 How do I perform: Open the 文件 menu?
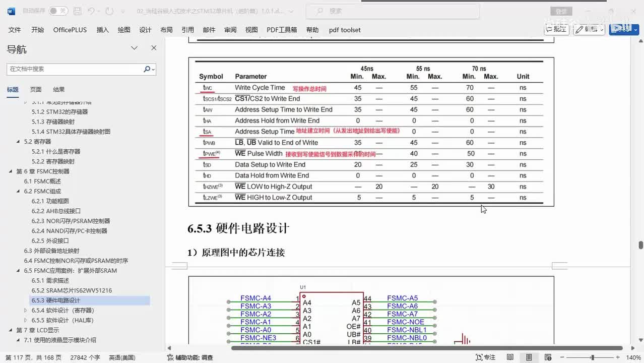[x=15, y=30]
